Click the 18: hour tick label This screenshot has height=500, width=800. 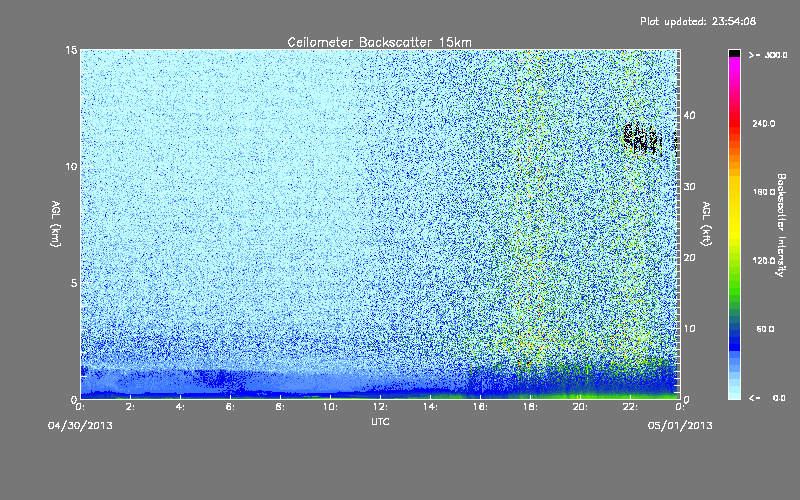point(530,407)
